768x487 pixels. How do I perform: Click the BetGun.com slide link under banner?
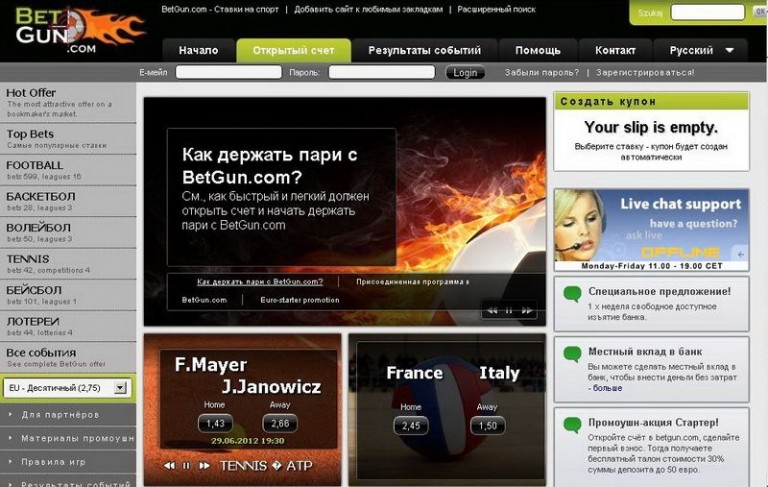[204, 300]
